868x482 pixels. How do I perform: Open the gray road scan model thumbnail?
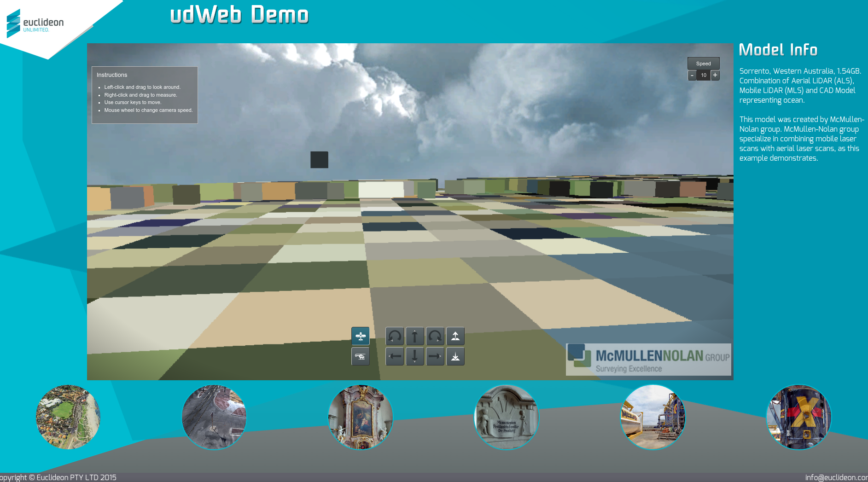point(214,417)
